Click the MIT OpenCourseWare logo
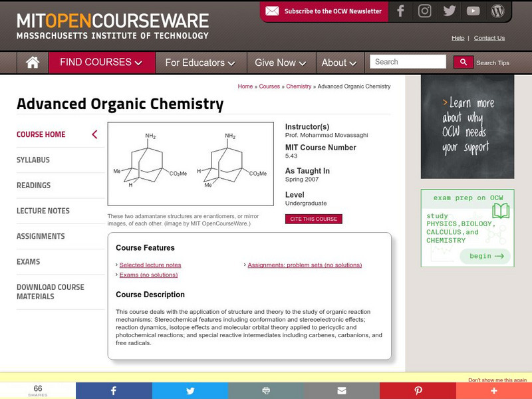 (x=112, y=26)
